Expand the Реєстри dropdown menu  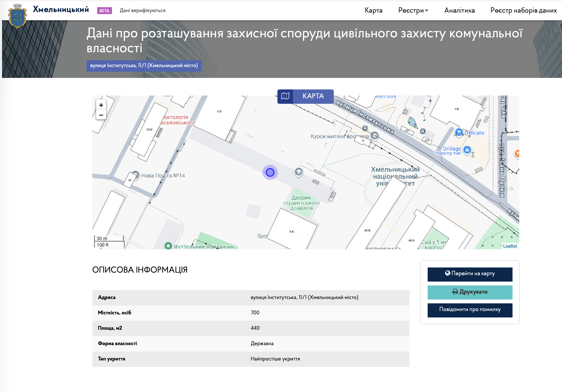pyautogui.click(x=413, y=10)
